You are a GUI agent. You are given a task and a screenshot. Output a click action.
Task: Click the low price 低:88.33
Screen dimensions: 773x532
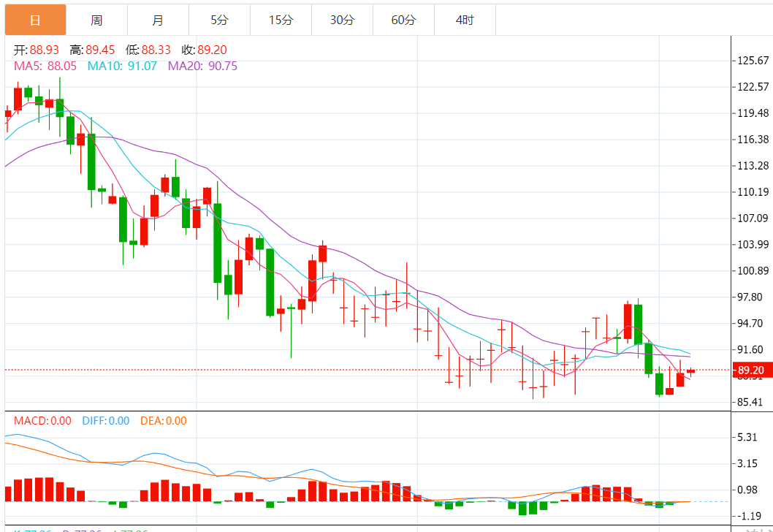click(x=148, y=50)
